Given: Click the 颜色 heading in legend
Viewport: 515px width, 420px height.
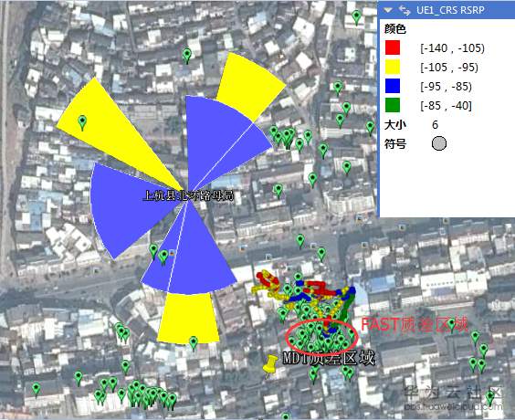Looking at the screenshot, I should [395, 29].
